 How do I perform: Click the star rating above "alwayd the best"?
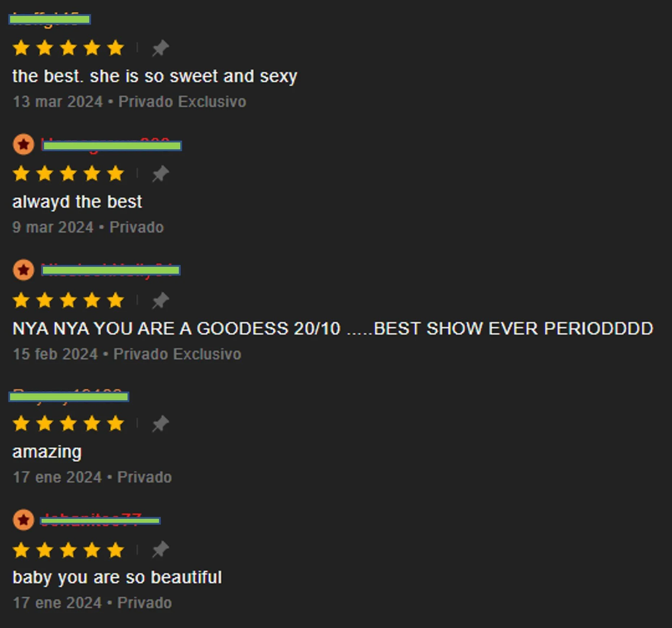(68, 174)
